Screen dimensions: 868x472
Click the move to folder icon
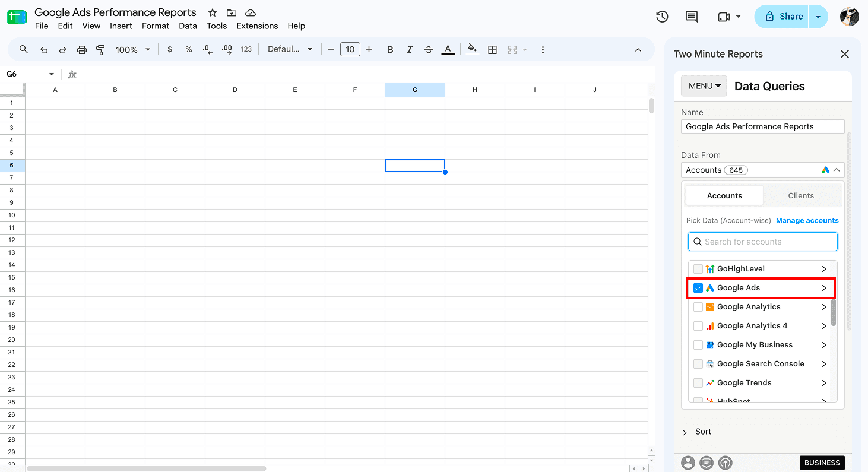coord(232,12)
